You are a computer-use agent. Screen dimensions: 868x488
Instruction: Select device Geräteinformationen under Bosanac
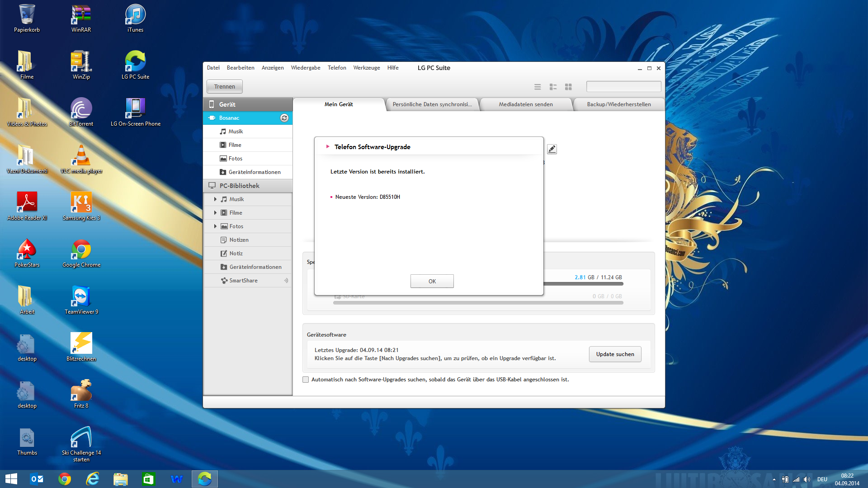[248, 172]
